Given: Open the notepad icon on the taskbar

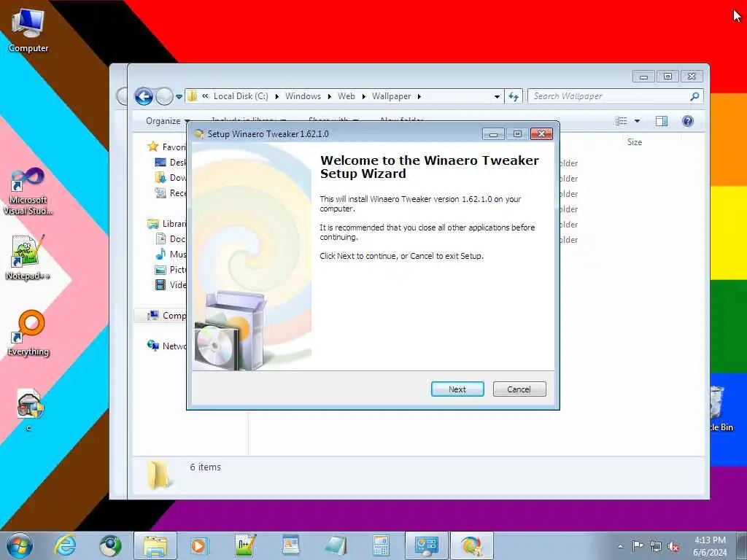Looking at the screenshot, I should tap(336, 545).
